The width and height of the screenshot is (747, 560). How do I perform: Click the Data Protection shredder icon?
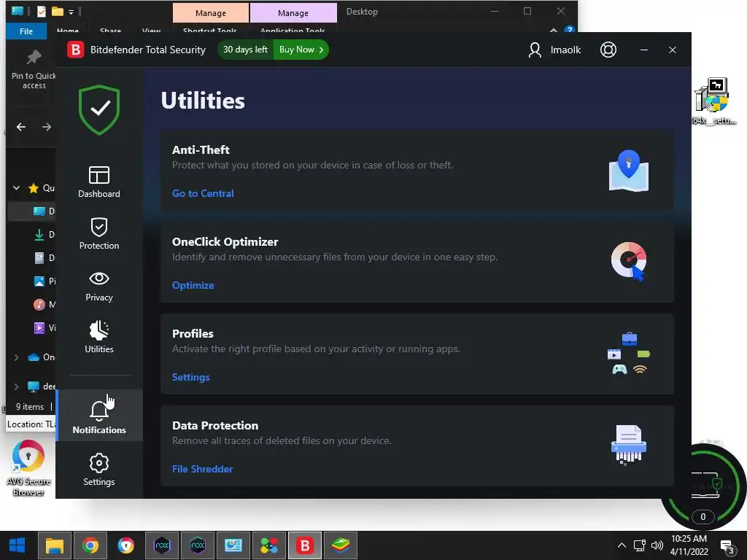[628, 446]
